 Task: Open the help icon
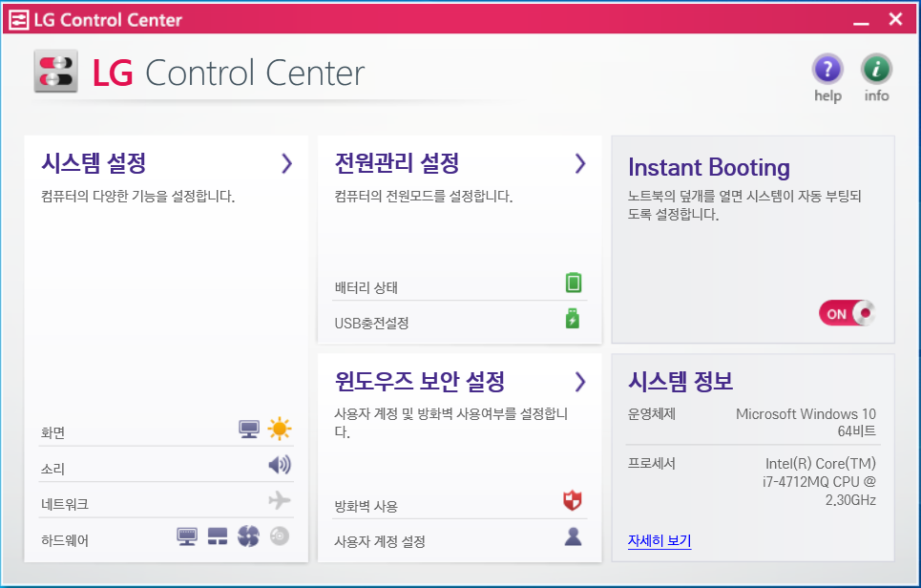click(827, 70)
